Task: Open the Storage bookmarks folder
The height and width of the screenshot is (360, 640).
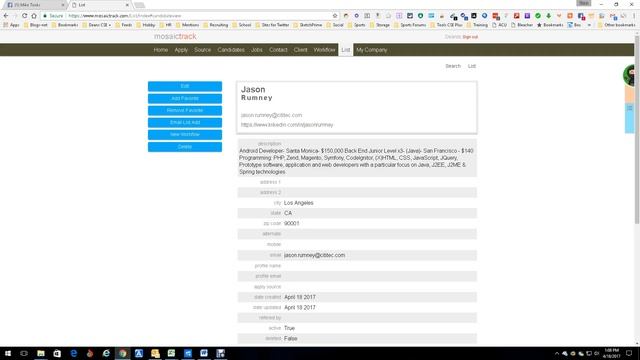Action: point(380,25)
